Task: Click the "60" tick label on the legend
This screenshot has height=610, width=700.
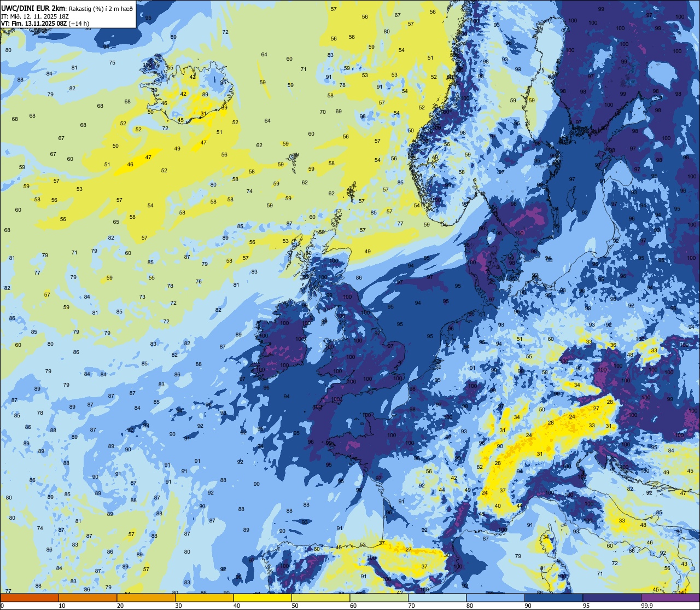Action: coord(353,606)
